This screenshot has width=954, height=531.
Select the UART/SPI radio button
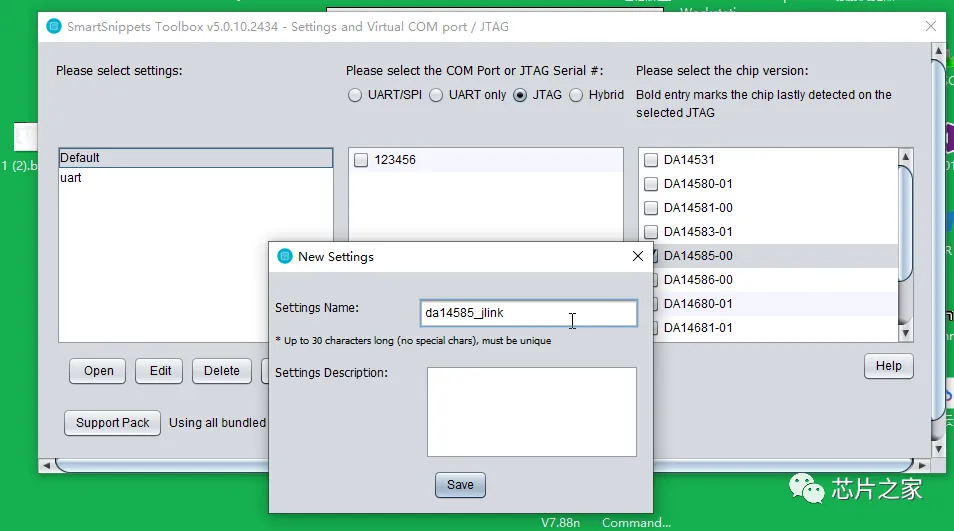pos(355,96)
